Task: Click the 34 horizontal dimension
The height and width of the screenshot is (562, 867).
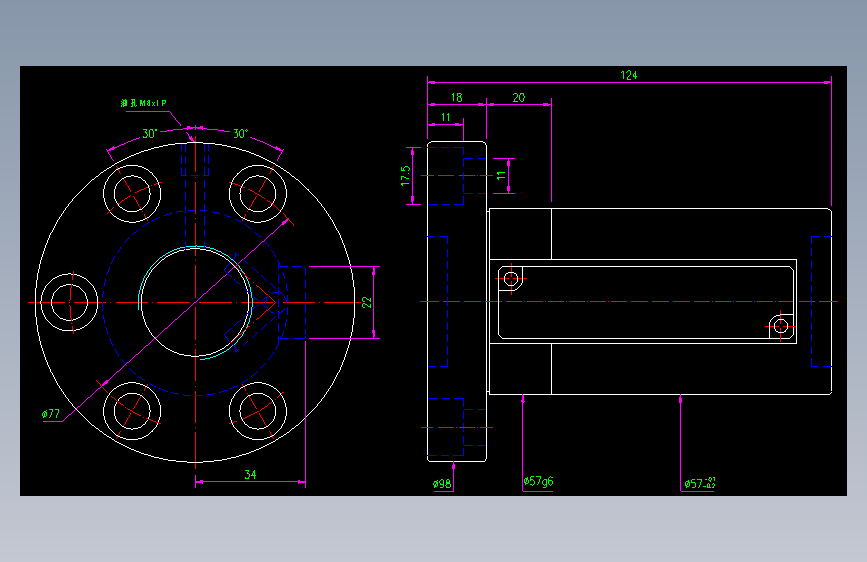Action: tap(250, 475)
